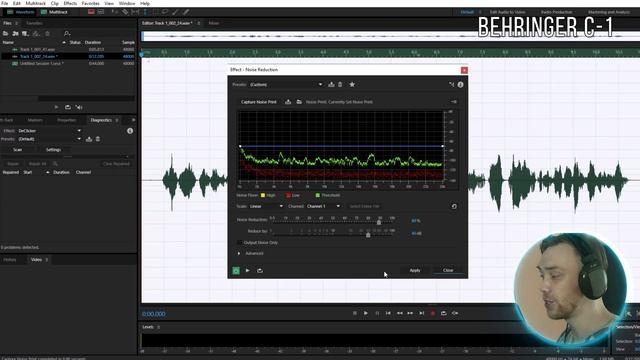Switch to Video panel tab
The image size is (640, 360).
pos(36,260)
